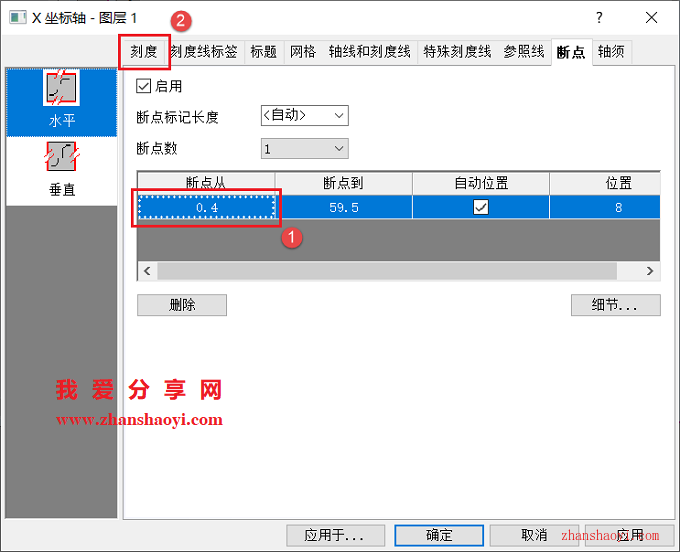Close the X 坐标轴 dialog
Screen dimensions: 680x552
pyautogui.click(x=651, y=18)
